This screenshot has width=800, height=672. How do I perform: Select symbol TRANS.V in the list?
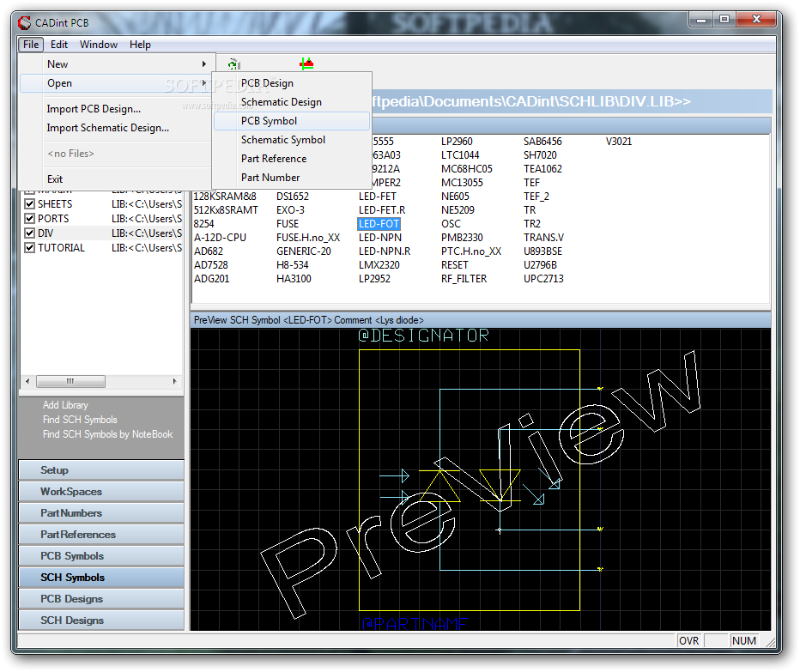pos(543,238)
